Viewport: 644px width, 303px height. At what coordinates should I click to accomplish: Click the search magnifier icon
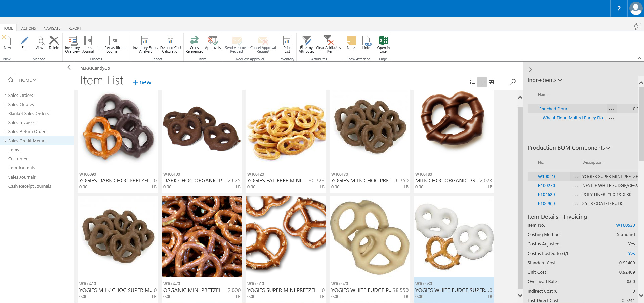(513, 82)
